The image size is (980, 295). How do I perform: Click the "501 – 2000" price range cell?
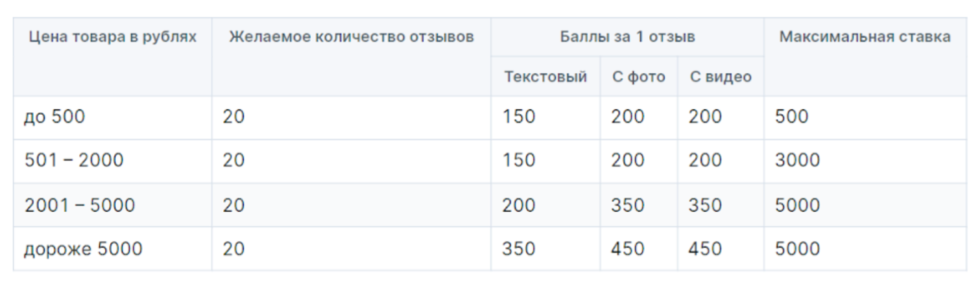113,161
